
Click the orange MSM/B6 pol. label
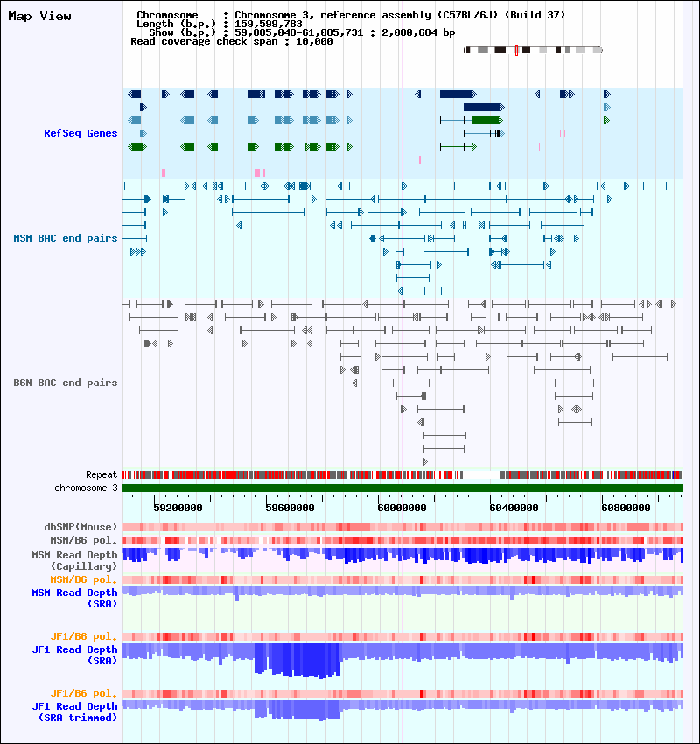[x=83, y=579]
